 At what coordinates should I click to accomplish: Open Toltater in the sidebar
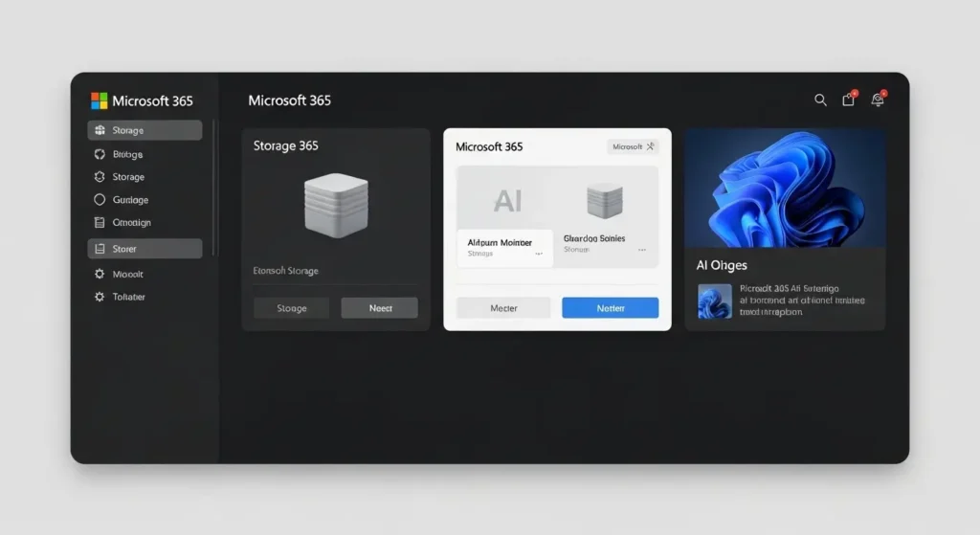coord(129,297)
